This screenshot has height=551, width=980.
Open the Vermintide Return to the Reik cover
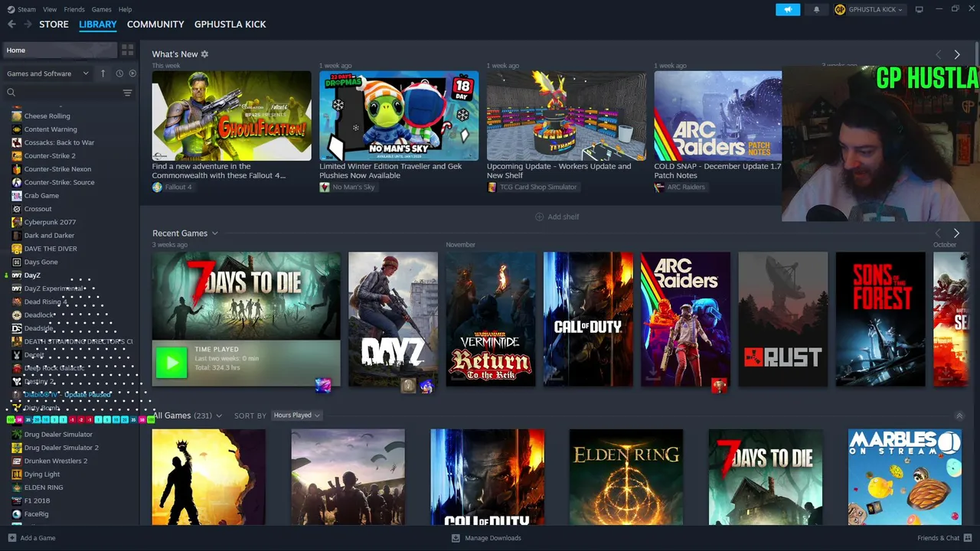[491, 319]
